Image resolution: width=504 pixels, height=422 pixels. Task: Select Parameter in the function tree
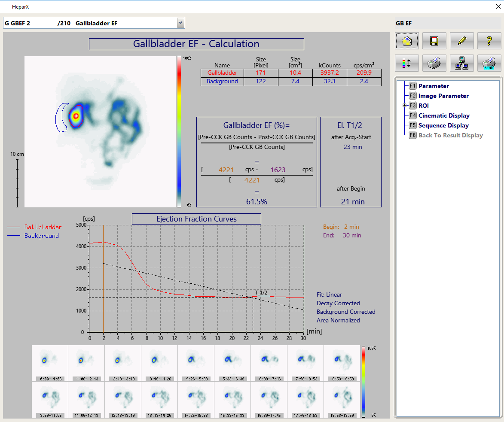coord(434,86)
